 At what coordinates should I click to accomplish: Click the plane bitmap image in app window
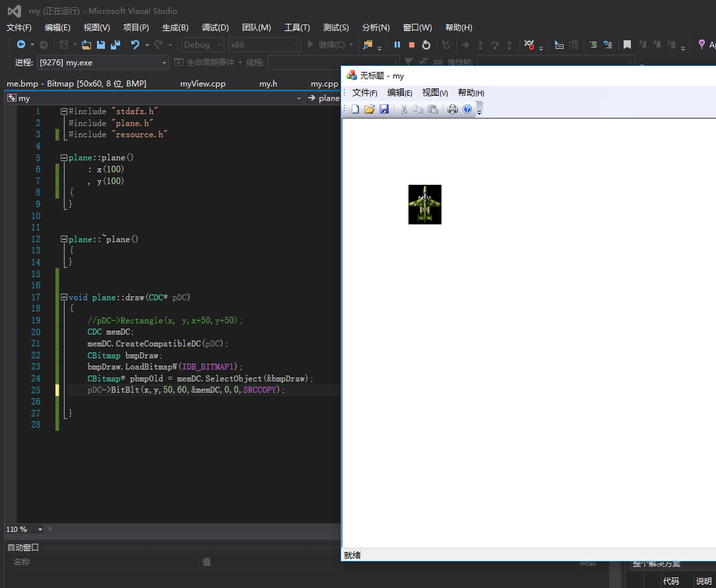425,205
